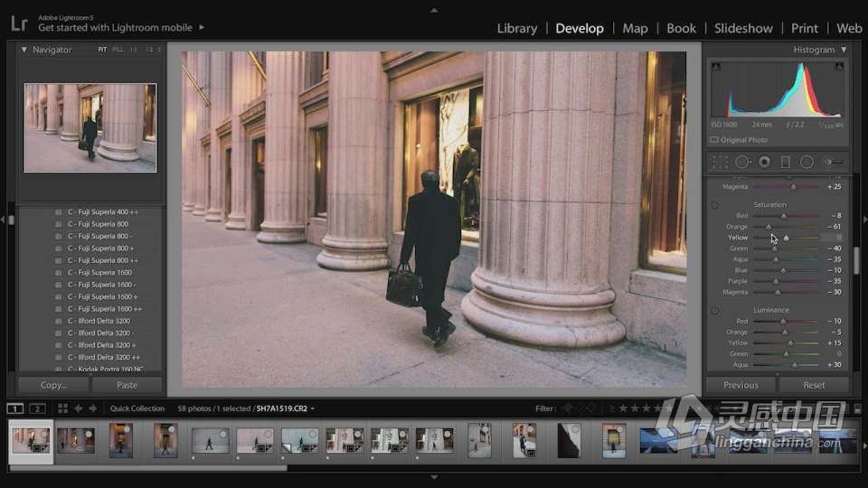Image resolution: width=868 pixels, height=488 pixels.
Task: Enable the Original Photo checkbox
Action: (714, 140)
